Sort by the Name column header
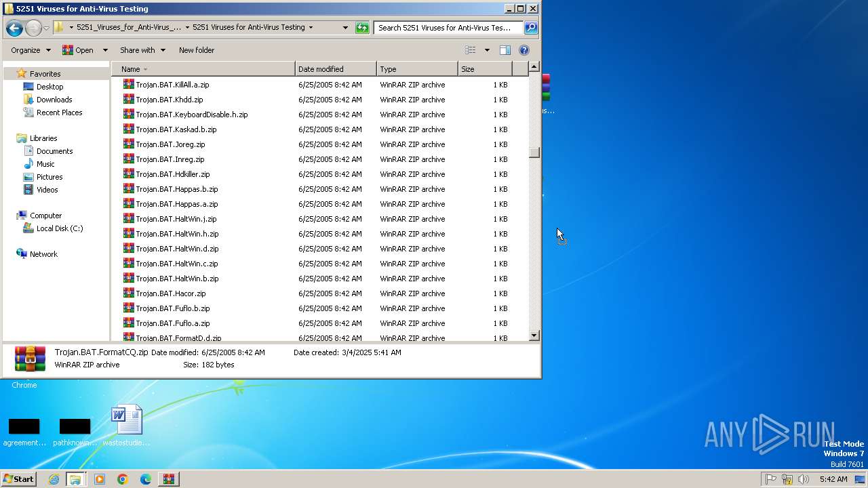 click(203, 69)
